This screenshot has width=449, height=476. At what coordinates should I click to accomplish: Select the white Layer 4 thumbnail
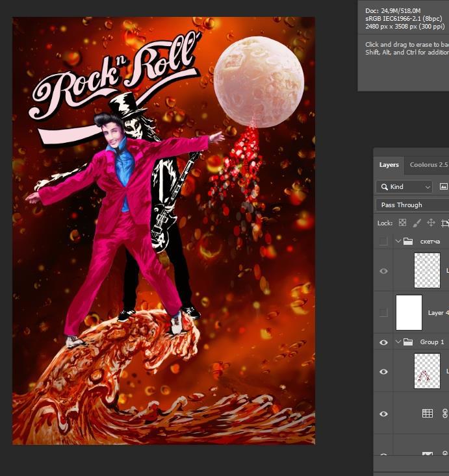(x=409, y=313)
